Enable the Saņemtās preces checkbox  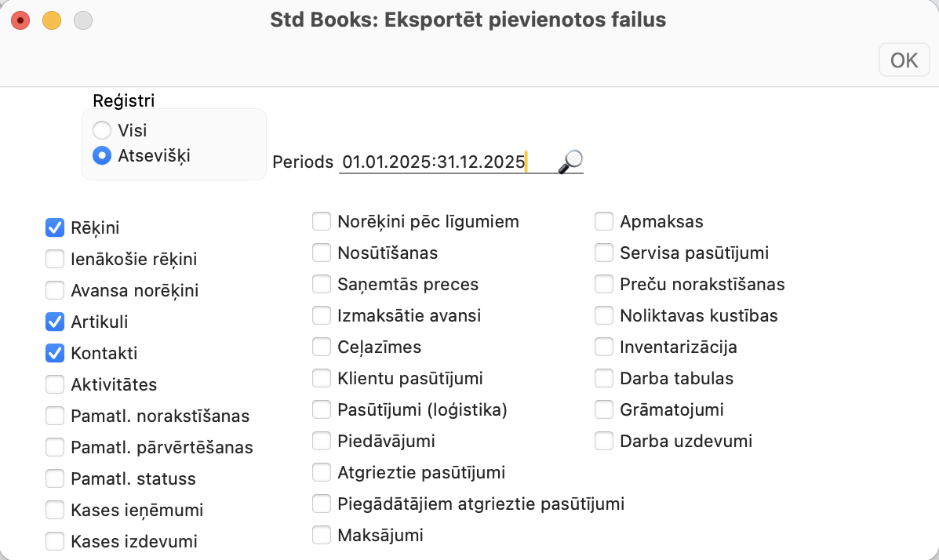322,284
